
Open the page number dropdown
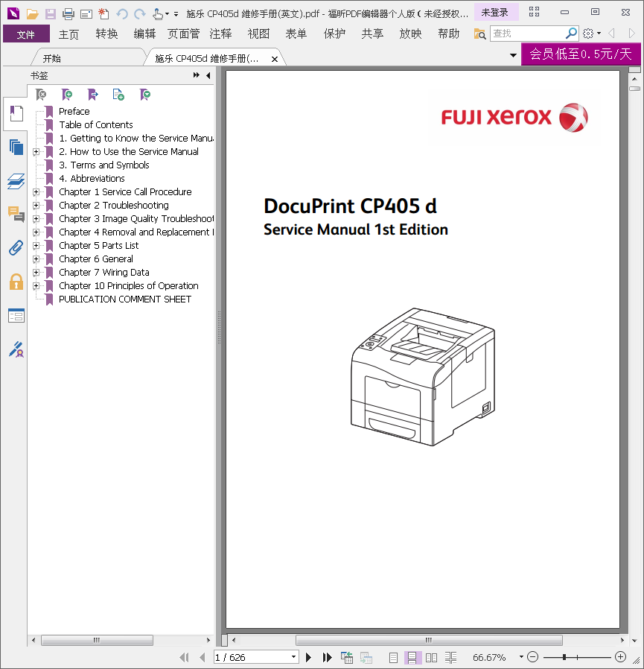click(x=293, y=657)
